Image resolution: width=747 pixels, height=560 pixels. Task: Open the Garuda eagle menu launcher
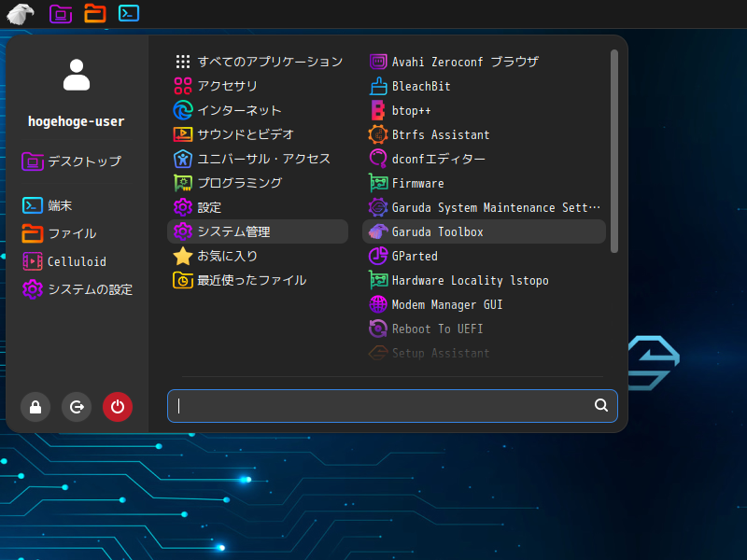tap(20, 13)
